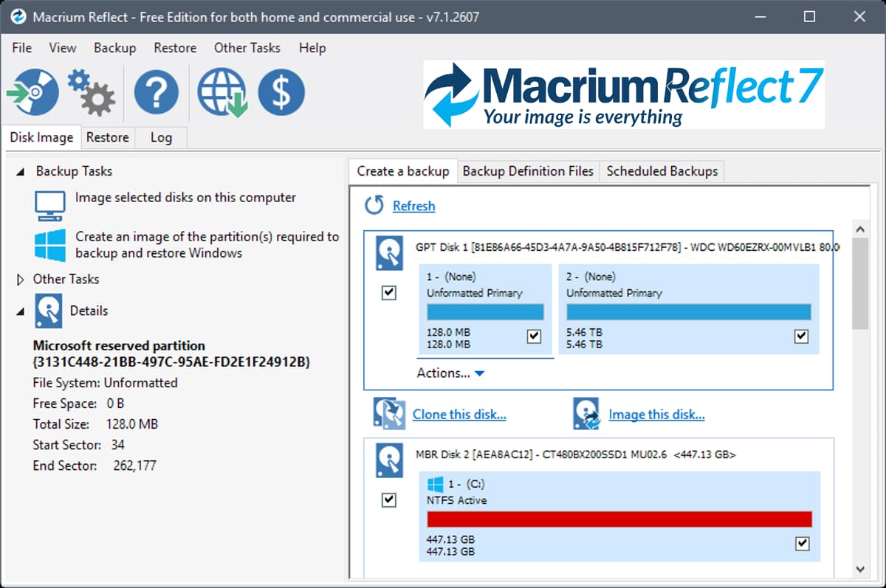Uncheck the 5.46 TB partition checkbox

pyautogui.click(x=801, y=336)
